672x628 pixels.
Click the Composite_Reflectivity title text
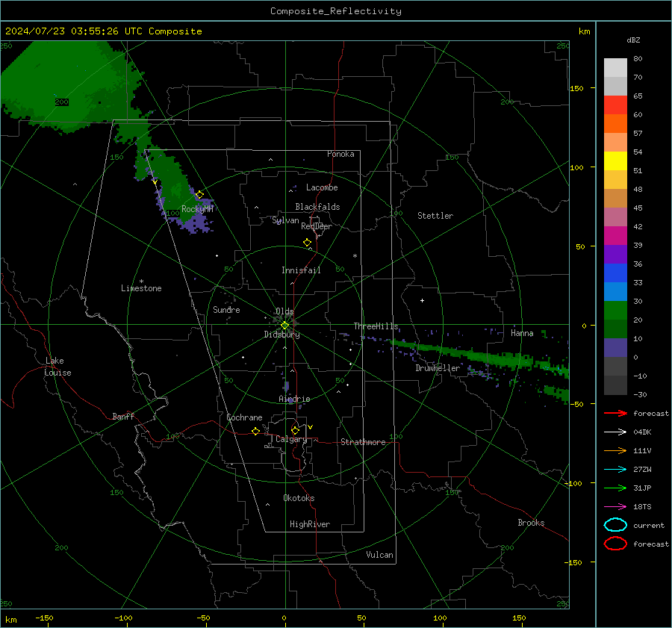(x=336, y=11)
